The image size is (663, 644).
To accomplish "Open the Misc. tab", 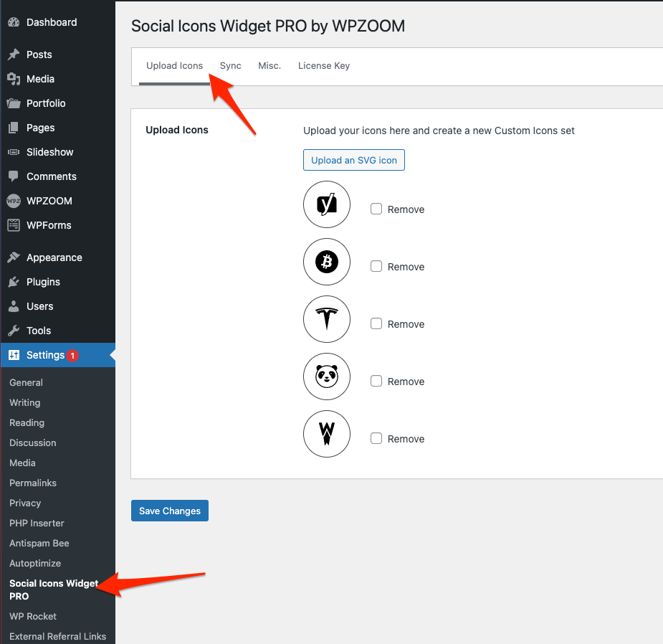I will (x=270, y=66).
